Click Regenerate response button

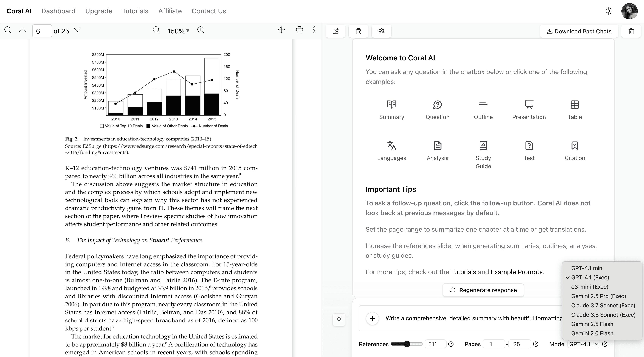pyautogui.click(x=483, y=290)
